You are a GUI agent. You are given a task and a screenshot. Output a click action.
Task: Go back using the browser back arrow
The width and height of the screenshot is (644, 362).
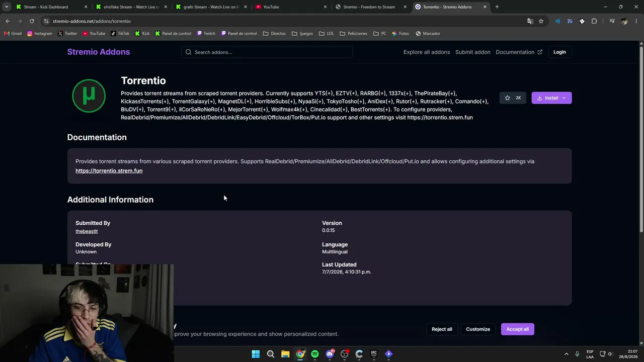tap(8, 21)
